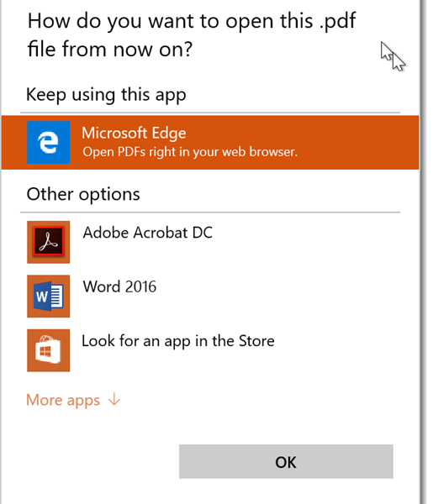The height and width of the screenshot is (504, 433).
Task: Select the Microsoft Edge text label
Action: pos(134,133)
